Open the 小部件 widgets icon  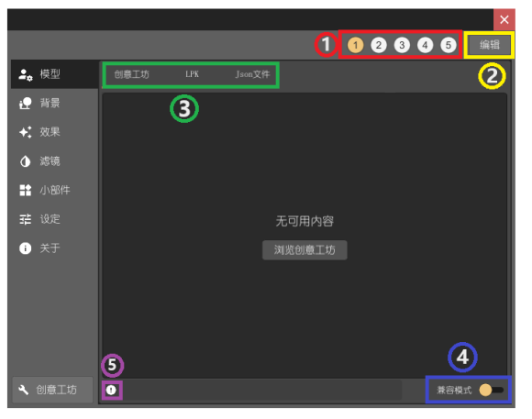tap(26, 191)
